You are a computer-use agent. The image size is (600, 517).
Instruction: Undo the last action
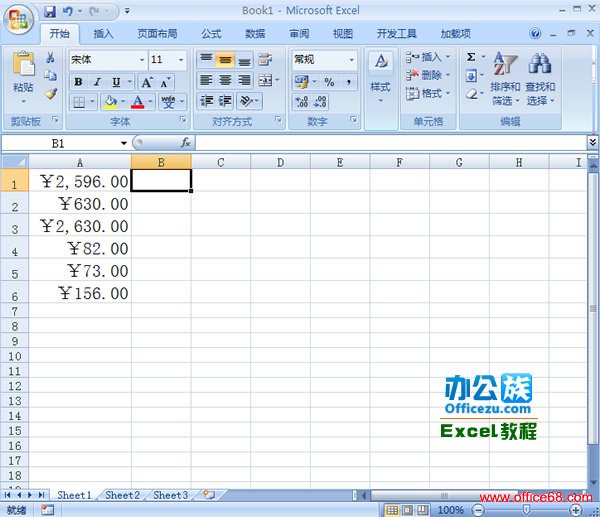pos(68,11)
